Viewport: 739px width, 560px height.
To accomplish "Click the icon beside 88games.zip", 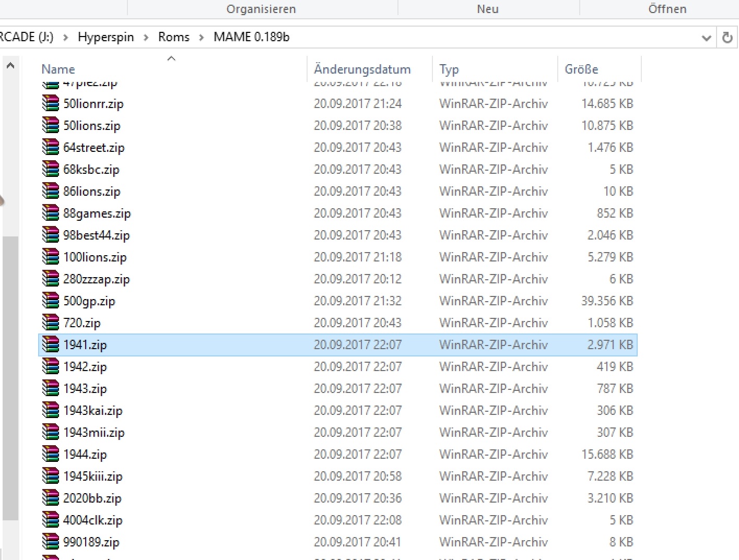I will [51, 213].
